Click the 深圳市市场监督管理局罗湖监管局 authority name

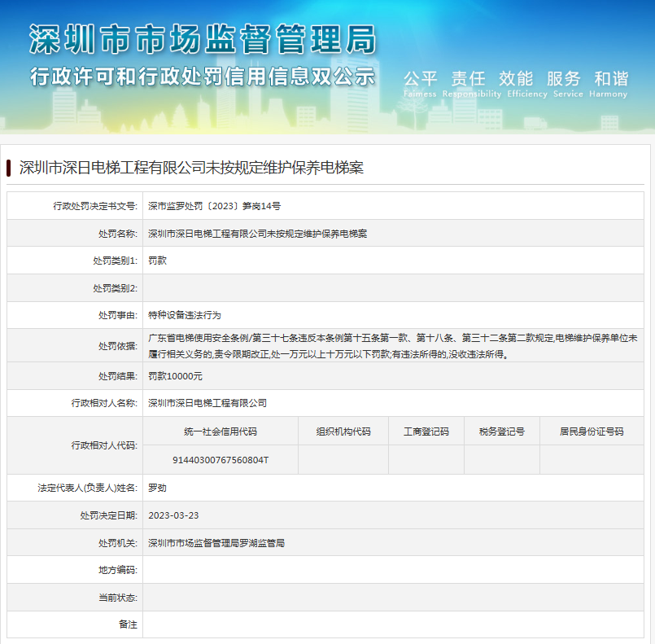[216, 542]
